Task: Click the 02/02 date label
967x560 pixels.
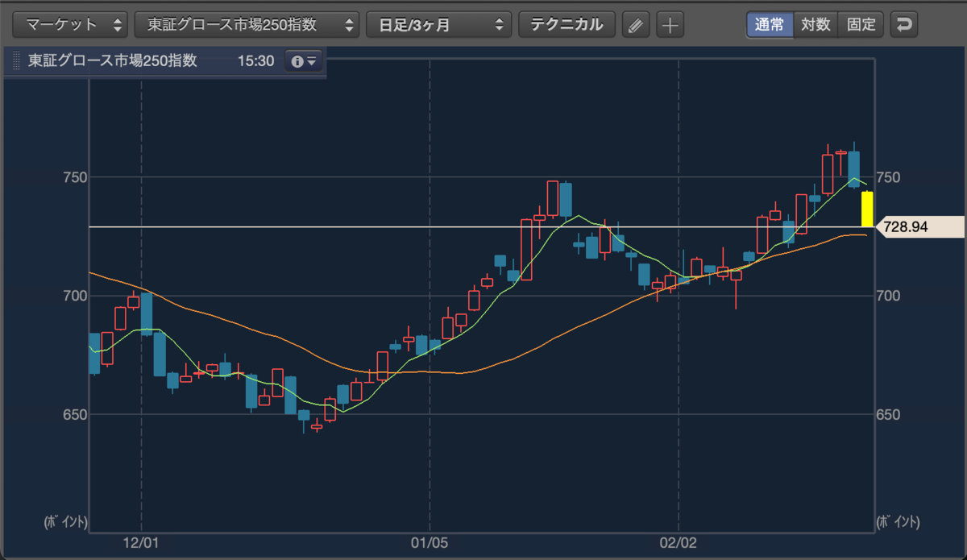Action: pos(679,544)
